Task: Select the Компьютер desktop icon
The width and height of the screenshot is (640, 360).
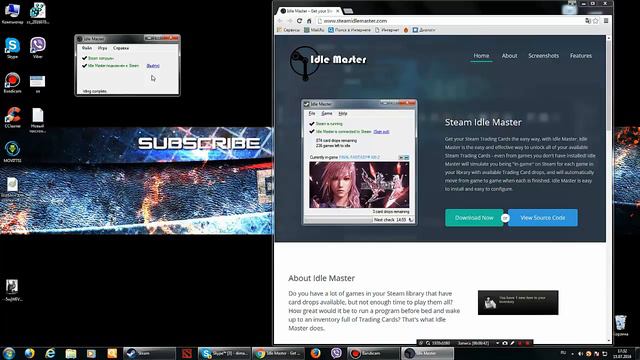Action: click(12, 13)
